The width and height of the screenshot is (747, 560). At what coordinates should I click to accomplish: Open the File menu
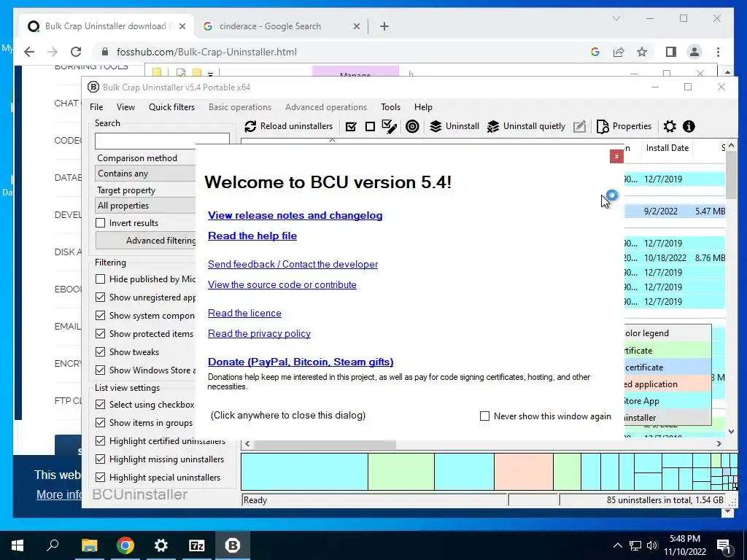pos(96,107)
